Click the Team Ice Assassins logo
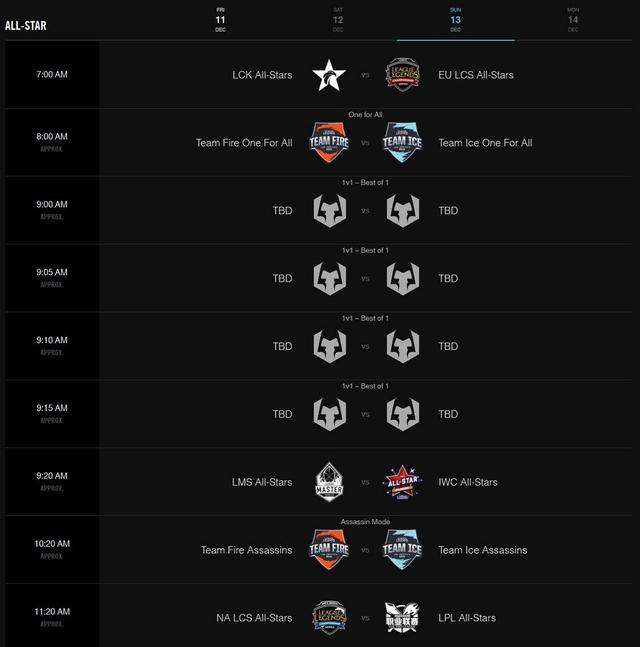 pos(402,550)
